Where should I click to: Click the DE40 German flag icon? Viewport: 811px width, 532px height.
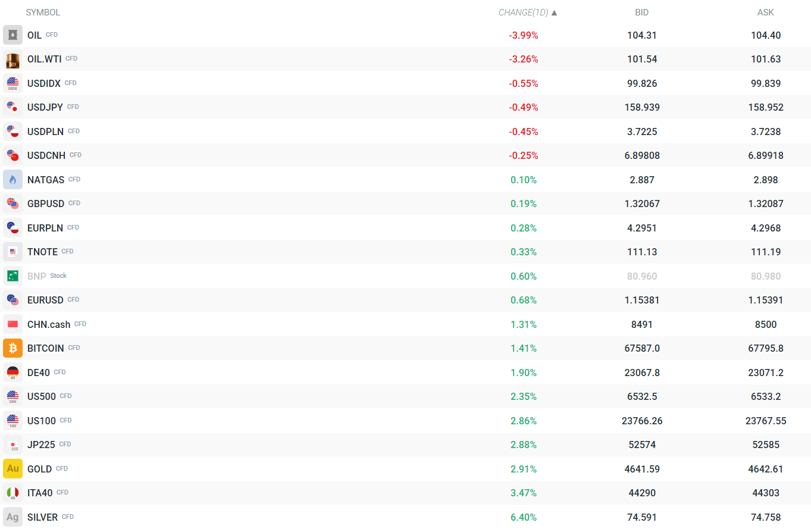pyautogui.click(x=12, y=373)
